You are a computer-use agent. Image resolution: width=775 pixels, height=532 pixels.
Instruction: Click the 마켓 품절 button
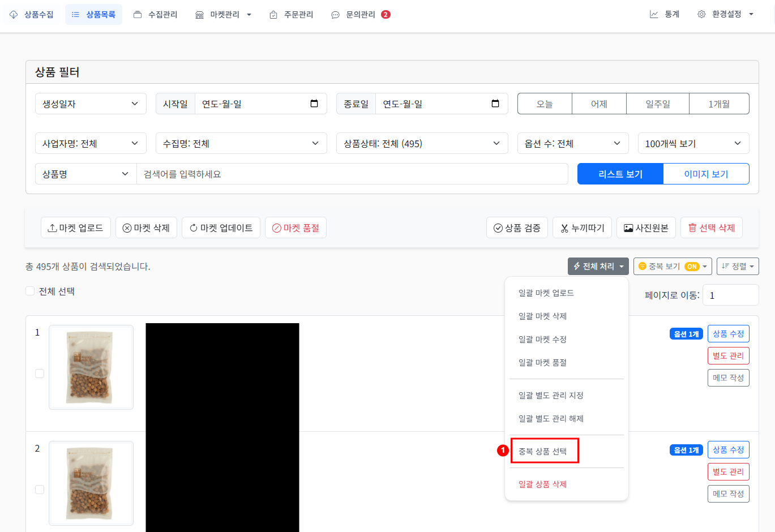coord(296,228)
